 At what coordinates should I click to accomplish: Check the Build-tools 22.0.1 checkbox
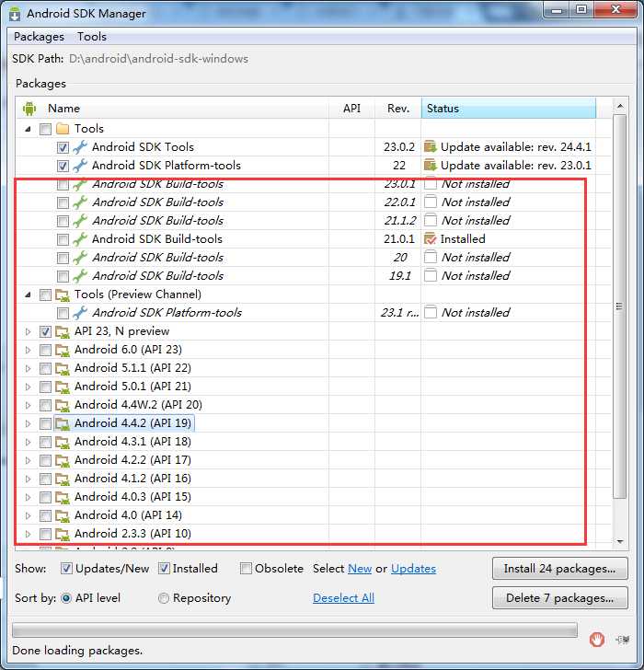[63, 202]
